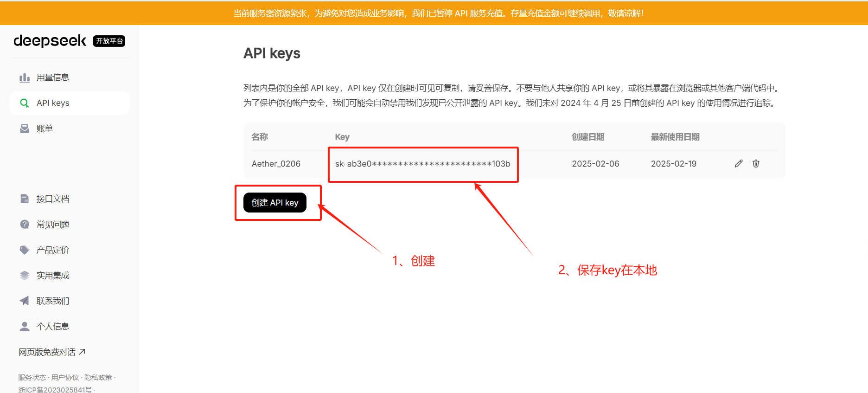Open the 隐私政策 footer link

click(x=98, y=378)
